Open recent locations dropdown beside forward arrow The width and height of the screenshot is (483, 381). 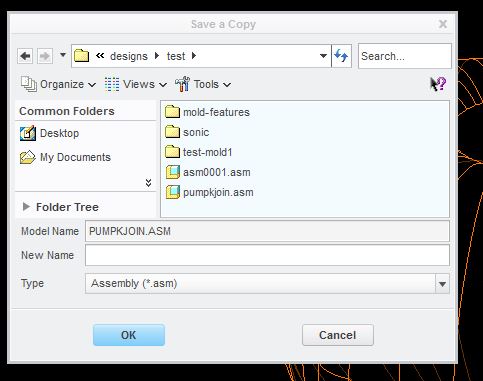(x=63, y=55)
